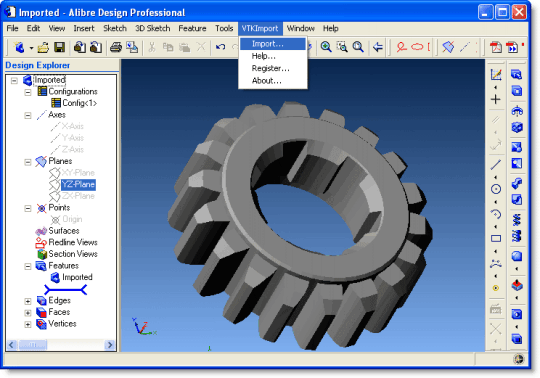540x378 pixels.
Task: Click the Open folder toolbar icon
Action: [x=43, y=47]
